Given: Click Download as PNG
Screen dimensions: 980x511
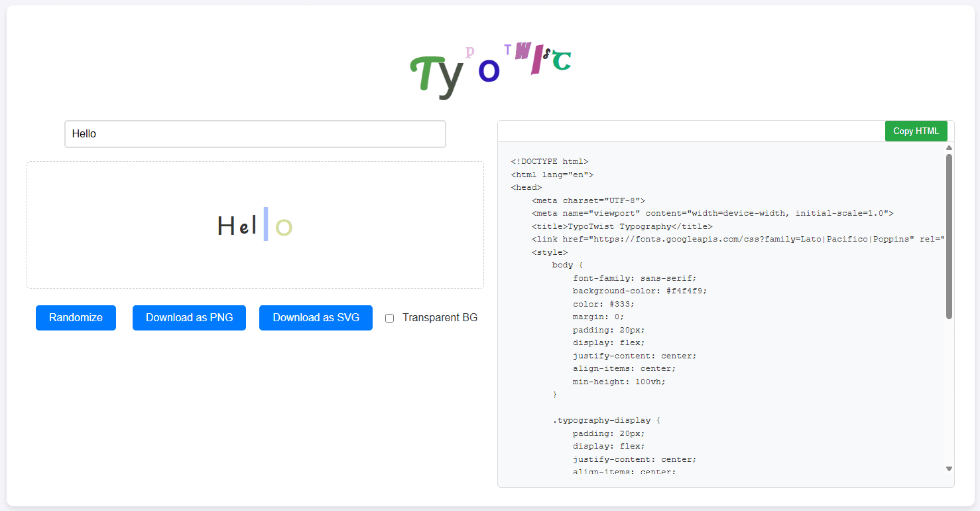Looking at the screenshot, I should pos(189,318).
